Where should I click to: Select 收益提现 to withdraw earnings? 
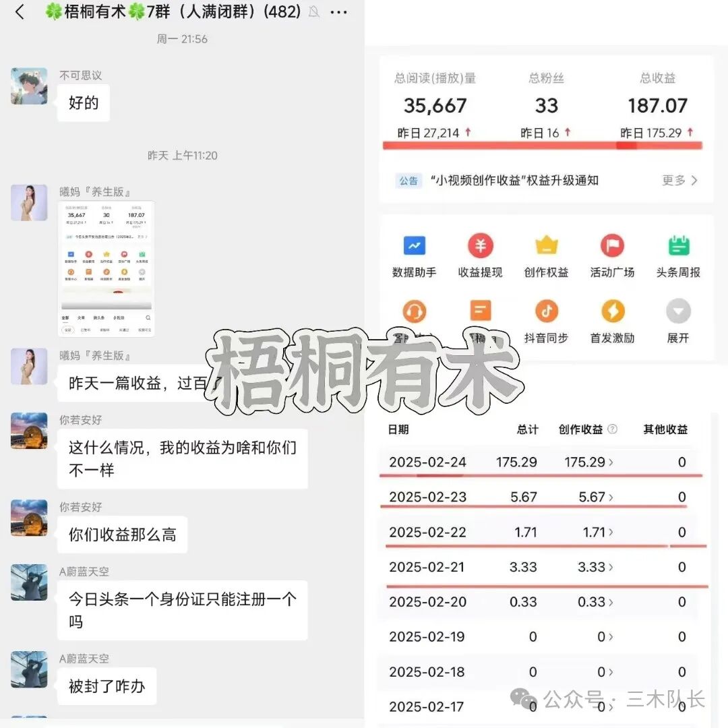click(x=480, y=254)
